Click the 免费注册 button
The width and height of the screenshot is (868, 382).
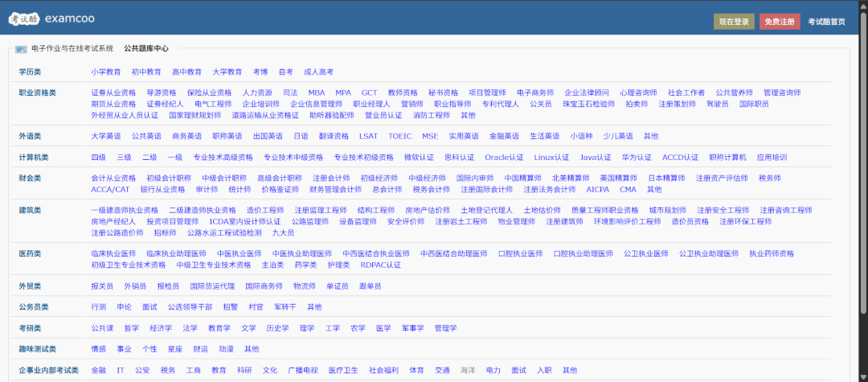(x=780, y=22)
